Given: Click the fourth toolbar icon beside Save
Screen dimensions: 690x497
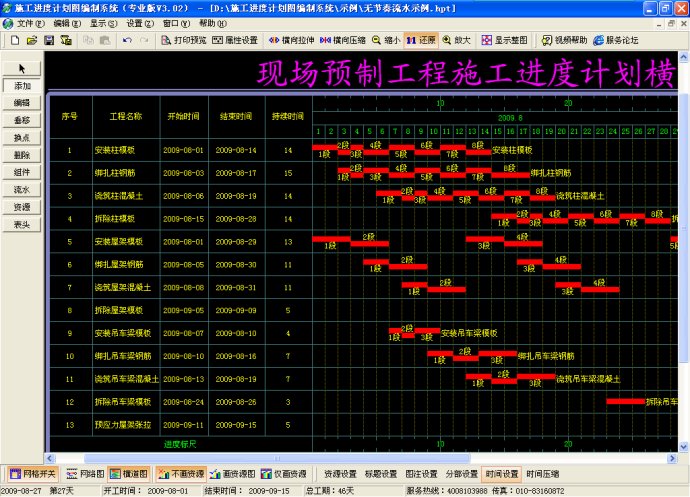Looking at the screenshot, I should tap(66, 40).
